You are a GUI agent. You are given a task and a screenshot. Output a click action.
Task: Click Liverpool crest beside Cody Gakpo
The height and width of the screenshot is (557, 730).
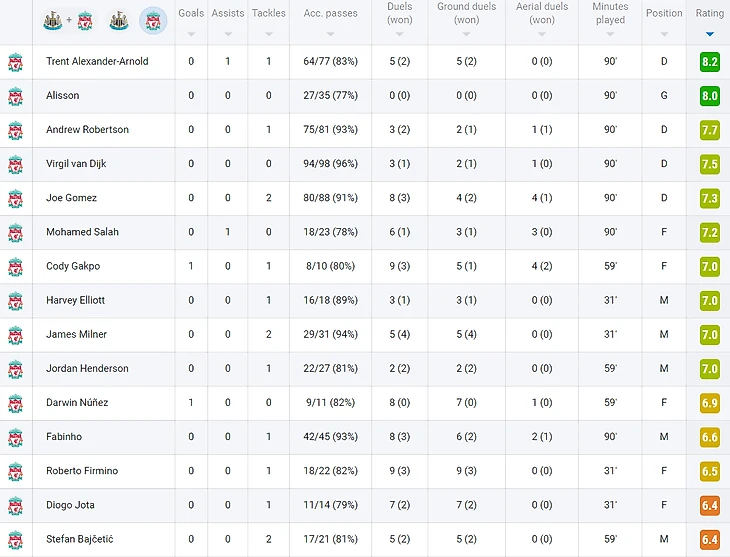pyautogui.click(x=15, y=266)
